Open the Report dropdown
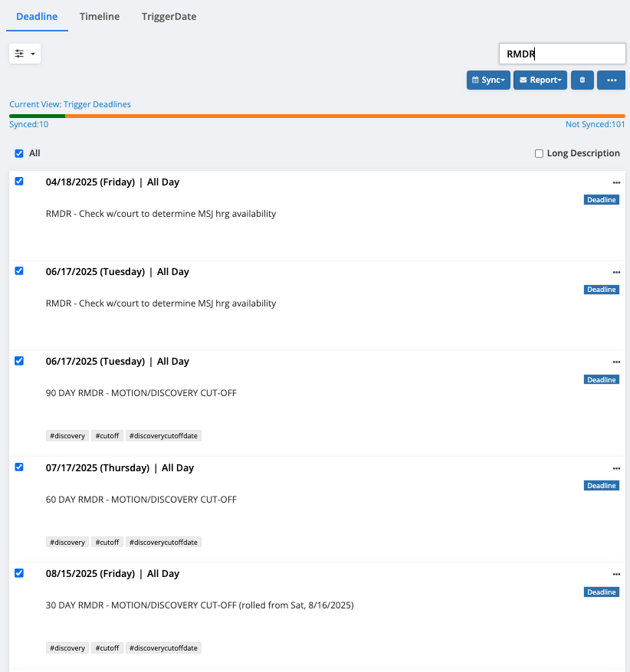Viewport: 630px width, 672px height. pyautogui.click(x=540, y=80)
